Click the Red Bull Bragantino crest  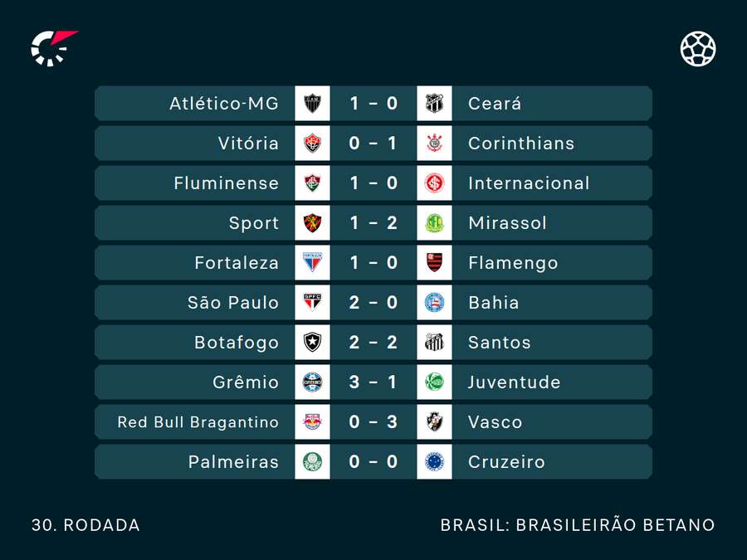(x=312, y=422)
